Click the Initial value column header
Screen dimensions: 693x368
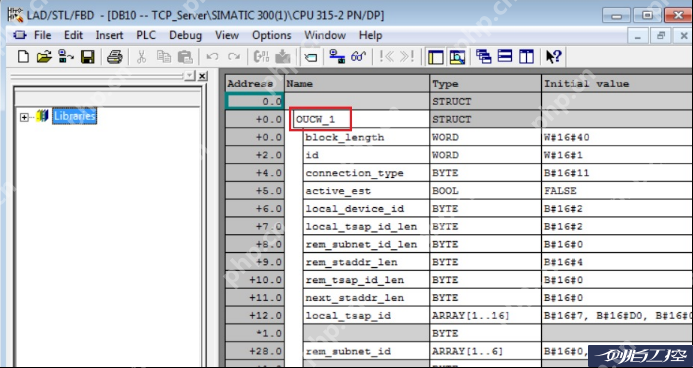[x=617, y=83]
